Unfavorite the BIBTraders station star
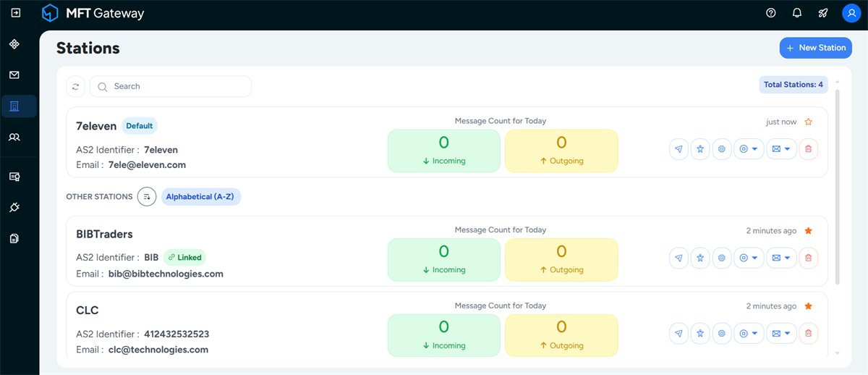Screen dimensions: 868x375 (x=809, y=230)
